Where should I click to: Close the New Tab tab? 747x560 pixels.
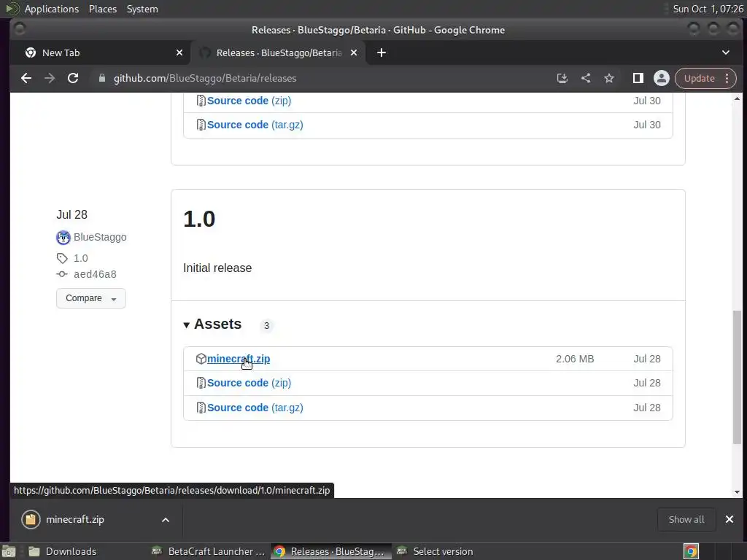tap(179, 52)
